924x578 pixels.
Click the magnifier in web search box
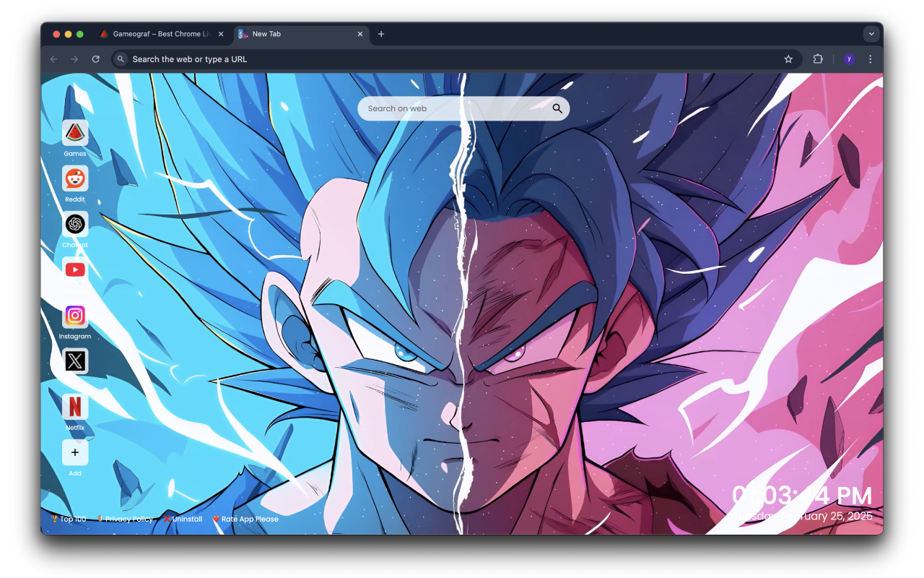point(557,108)
